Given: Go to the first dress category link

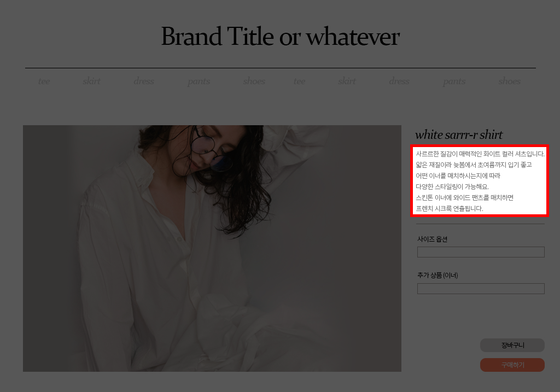Looking at the screenshot, I should (x=144, y=81).
